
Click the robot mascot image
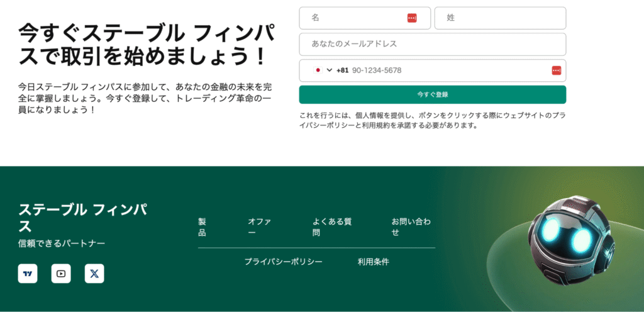[570, 240]
